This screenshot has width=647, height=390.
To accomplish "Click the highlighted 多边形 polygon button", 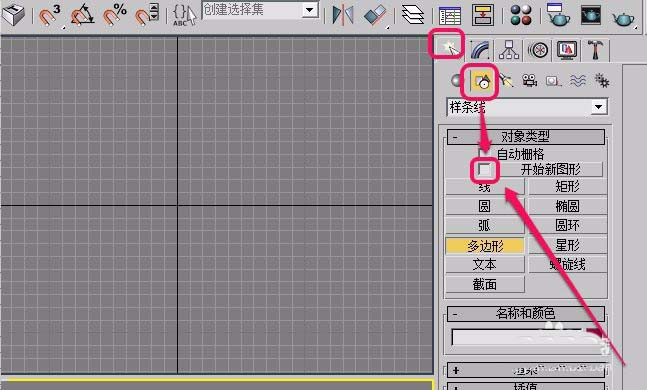I will [485, 246].
